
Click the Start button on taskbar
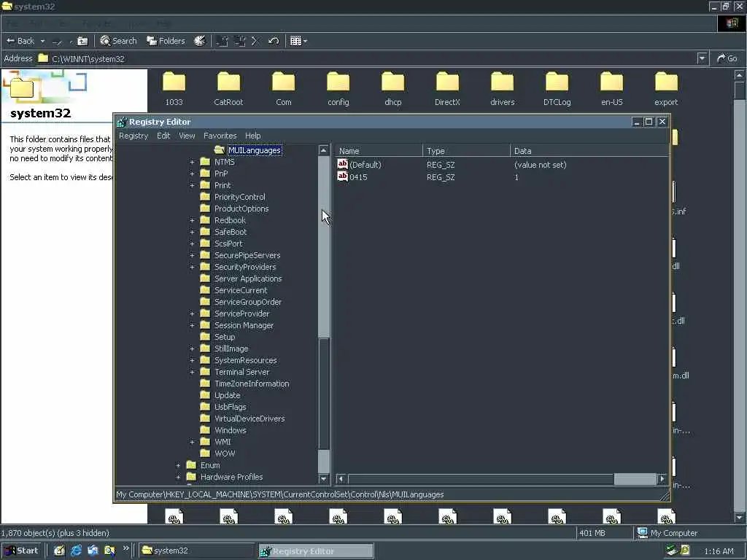22,551
